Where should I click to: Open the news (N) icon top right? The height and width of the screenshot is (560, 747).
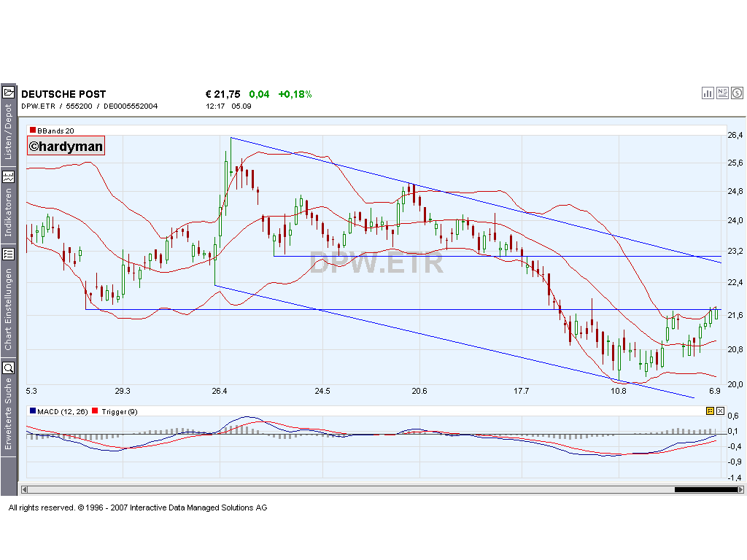pos(722,93)
